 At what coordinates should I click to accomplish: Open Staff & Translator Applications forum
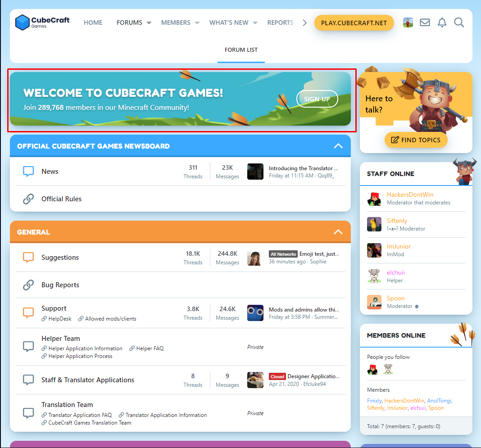coord(88,380)
